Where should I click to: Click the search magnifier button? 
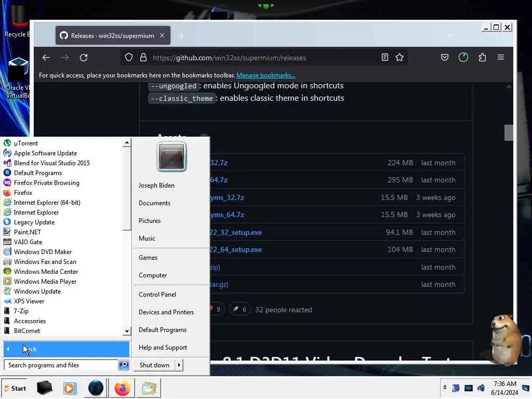(124, 365)
